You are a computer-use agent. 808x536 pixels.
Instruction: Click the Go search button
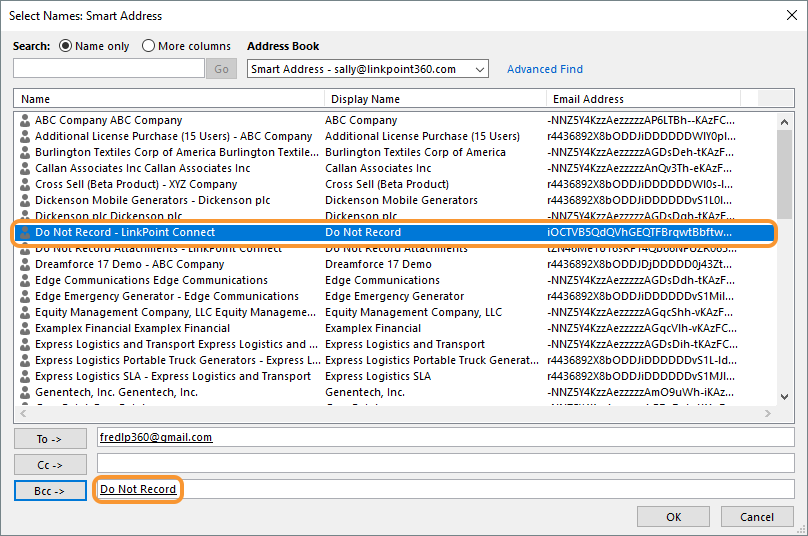222,69
